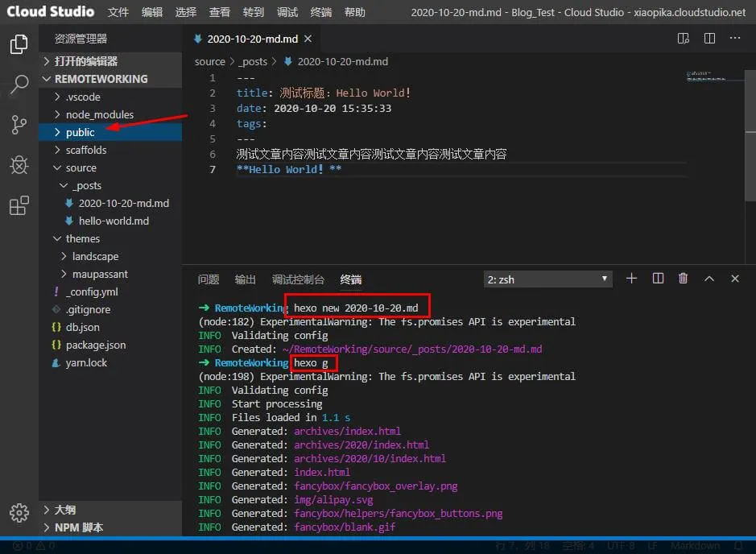
Task: Open the 调试 menu
Action: pyautogui.click(x=287, y=12)
